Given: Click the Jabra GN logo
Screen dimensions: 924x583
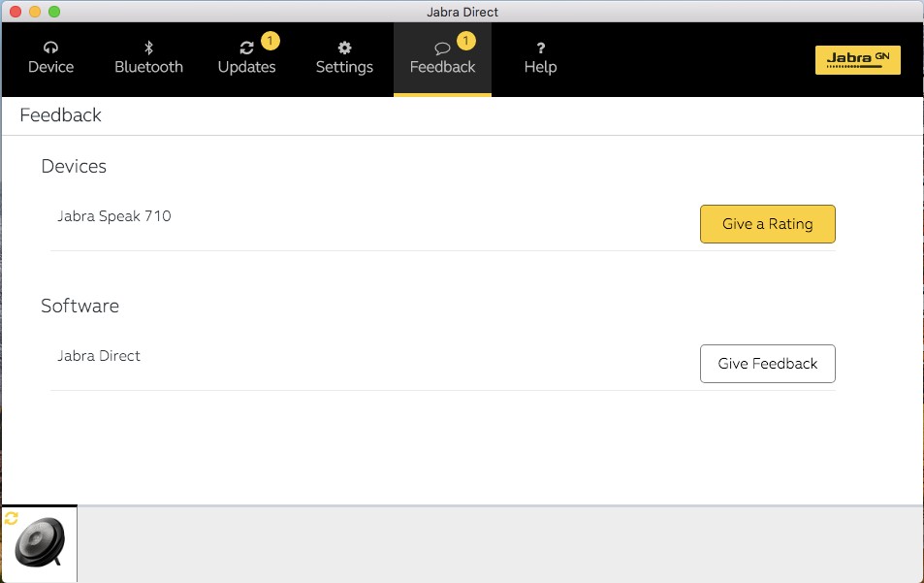Looking at the screenshot, I should tap(857, 59).
